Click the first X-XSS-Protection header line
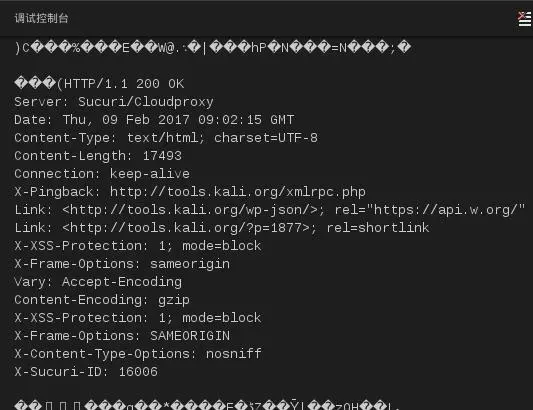The width and height of the screenshot is (533, 410). coord(138,246)
